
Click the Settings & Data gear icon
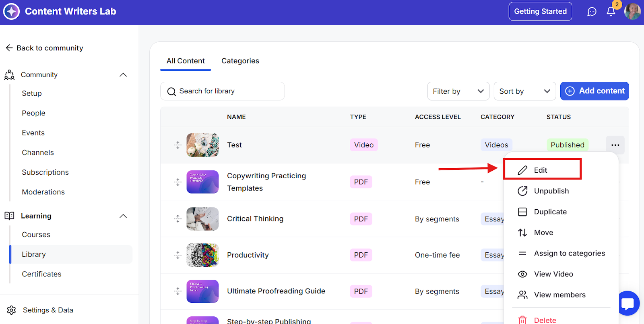tap(11, 310)
